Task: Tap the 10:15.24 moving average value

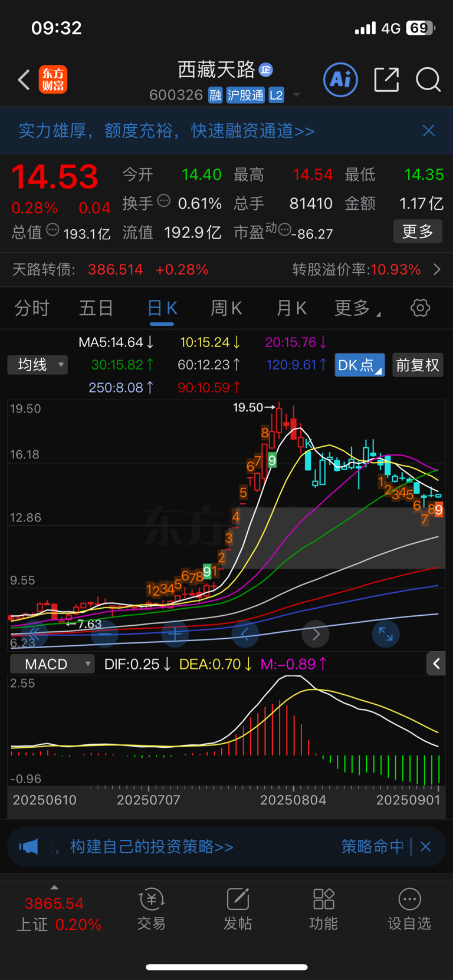Action: [210, 342]
